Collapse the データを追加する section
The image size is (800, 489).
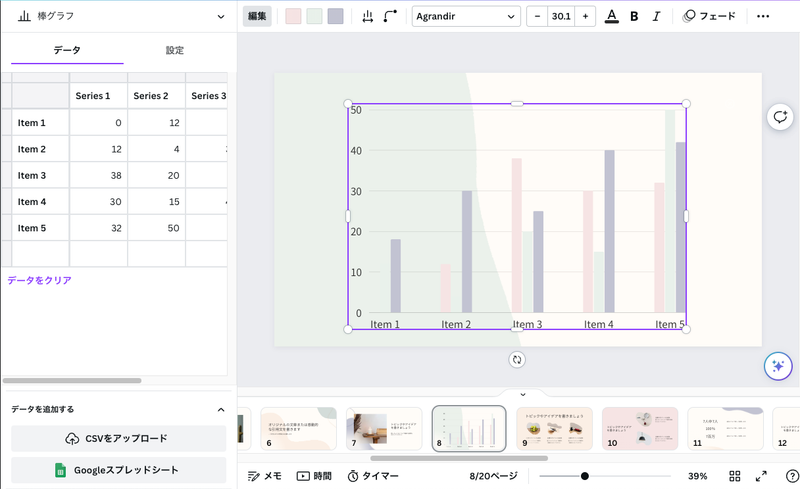[221, 409]
